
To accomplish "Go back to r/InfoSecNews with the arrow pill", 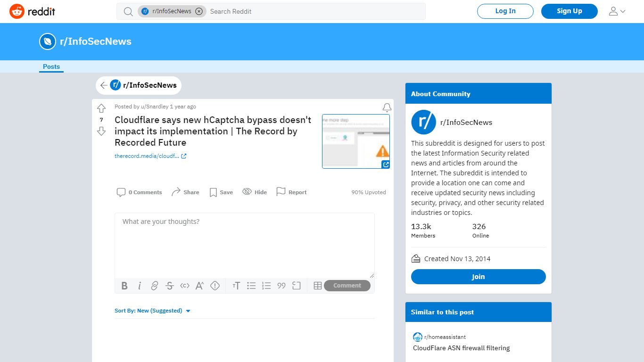I will point(139,85).
